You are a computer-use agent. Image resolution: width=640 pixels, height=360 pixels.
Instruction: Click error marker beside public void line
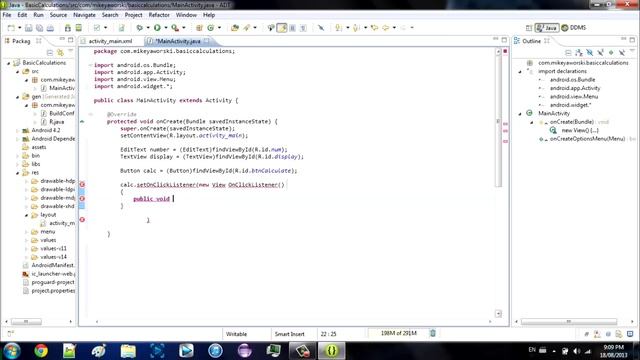tap(82, 198)
